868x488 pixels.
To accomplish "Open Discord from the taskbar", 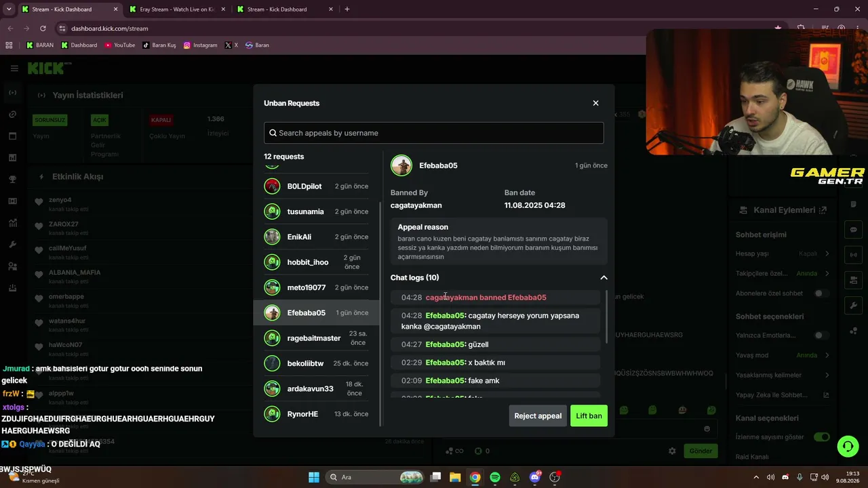I will click(535, 477).
